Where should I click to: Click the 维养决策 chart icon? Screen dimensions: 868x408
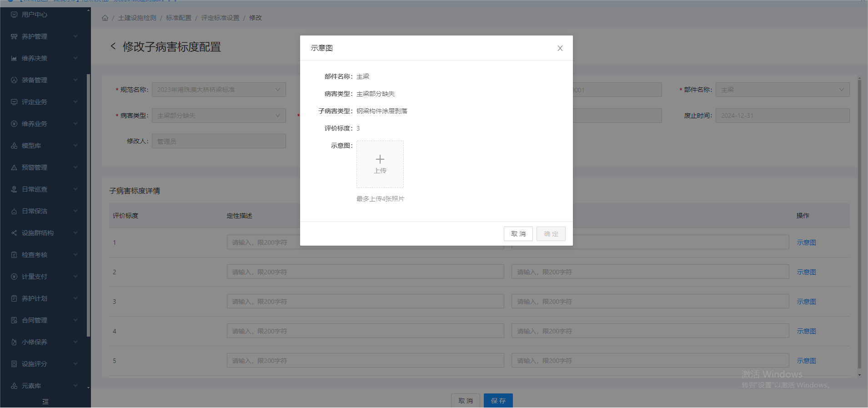click(x=14, y=58)
